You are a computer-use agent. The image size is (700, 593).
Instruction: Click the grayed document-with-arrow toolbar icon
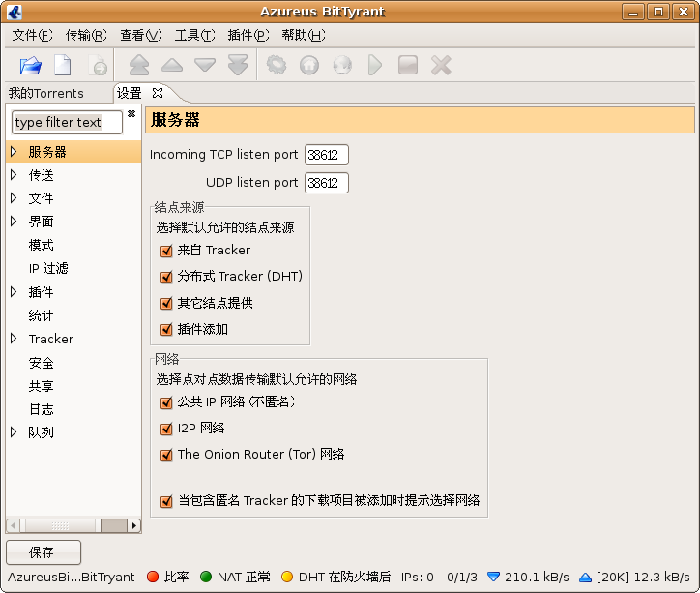coord(98,66)
